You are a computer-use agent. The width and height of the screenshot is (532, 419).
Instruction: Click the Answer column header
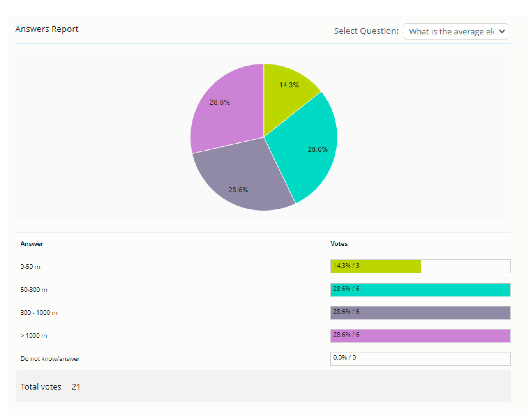tap(32, 244)
